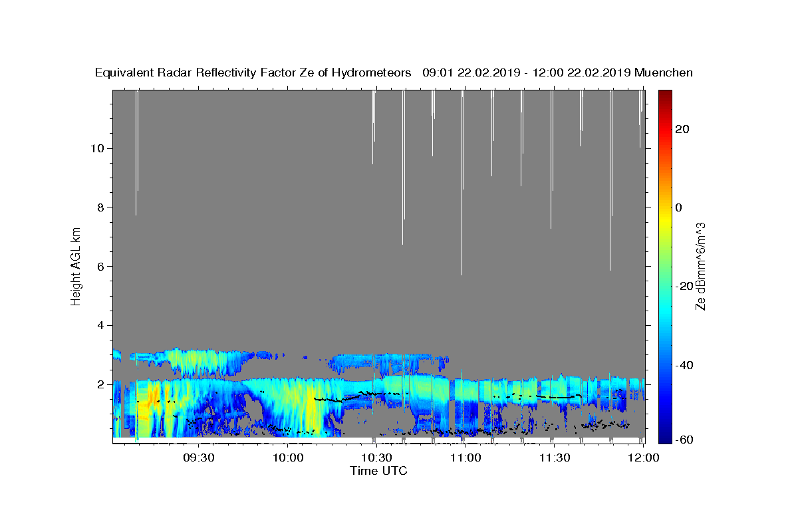Image resolution: width=798 pixels, height=532 pixels.
Task: Click the colorbar label -20
Action: tap(684, 286)
